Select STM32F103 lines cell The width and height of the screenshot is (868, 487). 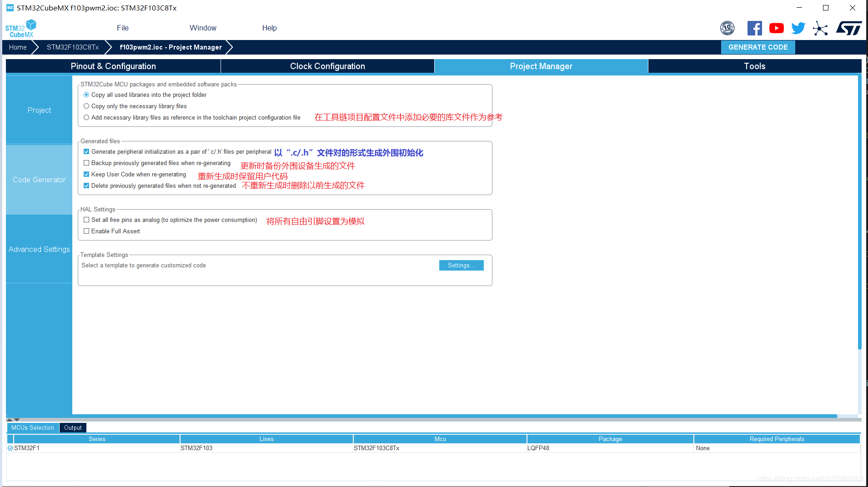pos(266,448)
